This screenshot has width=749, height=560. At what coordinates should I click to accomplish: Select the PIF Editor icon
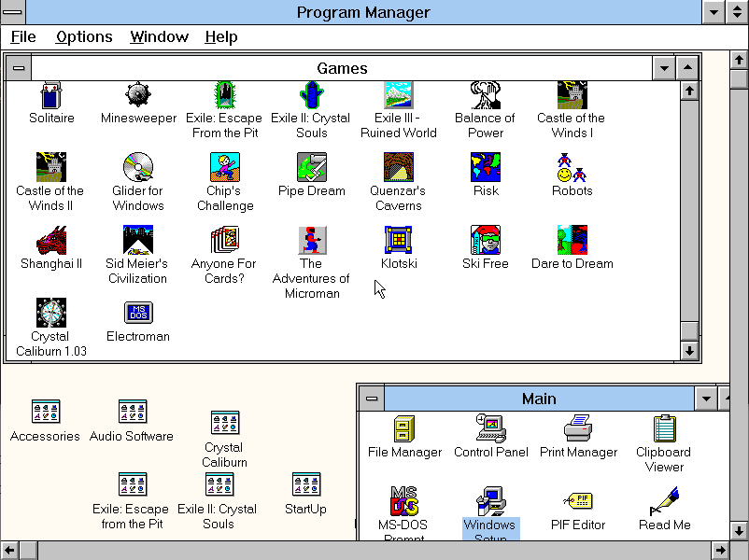click(x=578, y=501)
